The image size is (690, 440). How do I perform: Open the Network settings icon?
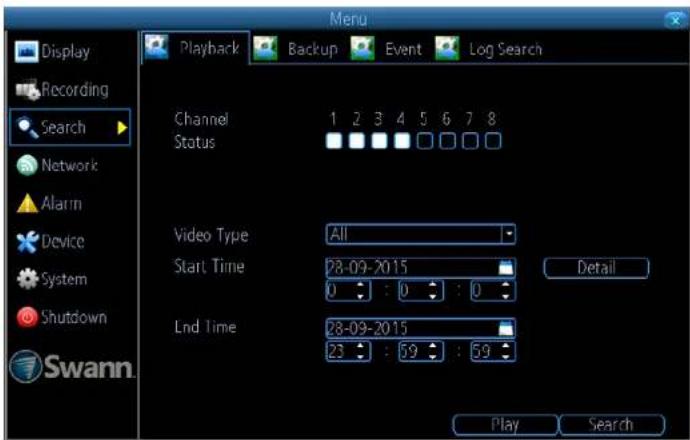coord(27,165)
